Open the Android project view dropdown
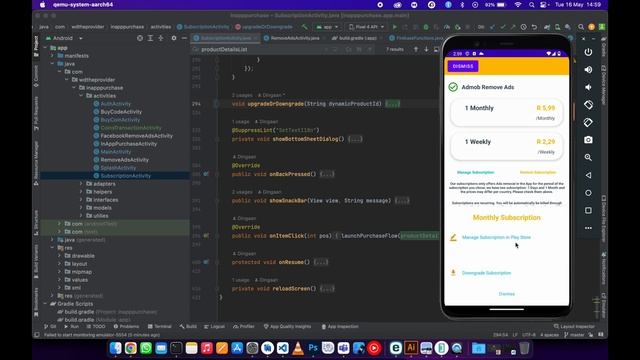The height and width of the screenshot is (360, 640). click(x=64, y=38)
